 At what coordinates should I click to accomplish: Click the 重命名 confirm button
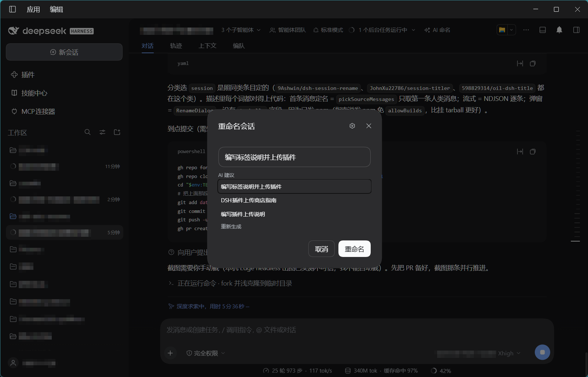point(355,249)
